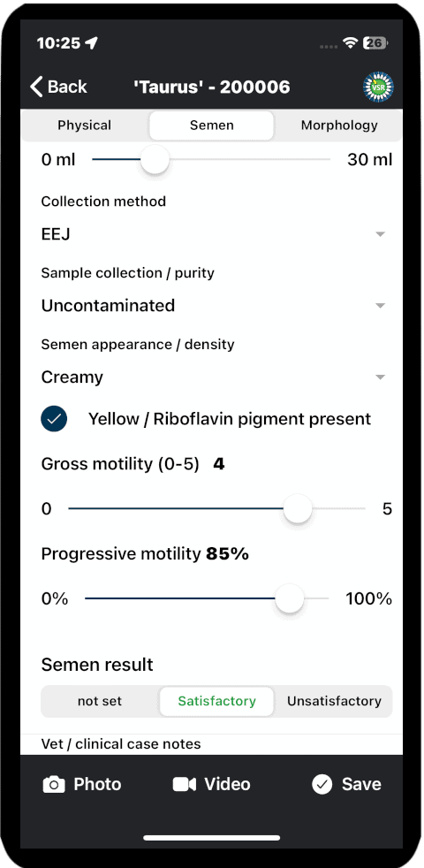
Task: Click the Gross motility slider handle
Action: click(298, 508)
